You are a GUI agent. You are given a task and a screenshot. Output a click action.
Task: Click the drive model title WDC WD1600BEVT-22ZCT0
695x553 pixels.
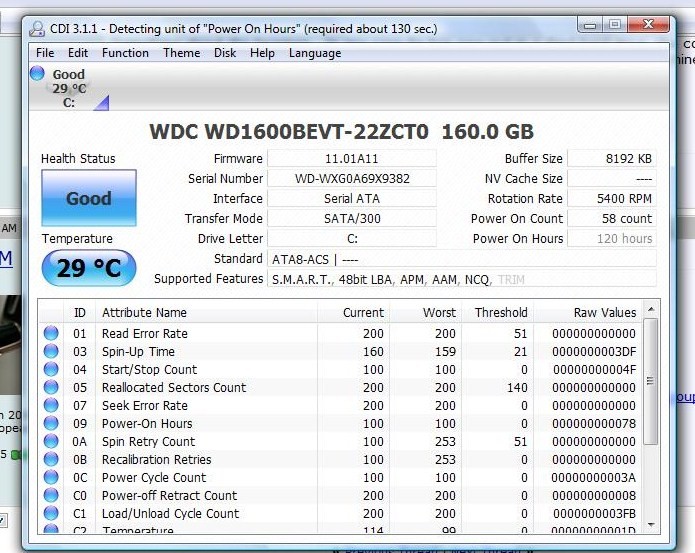pyautogui.click(x=289, y=132)
